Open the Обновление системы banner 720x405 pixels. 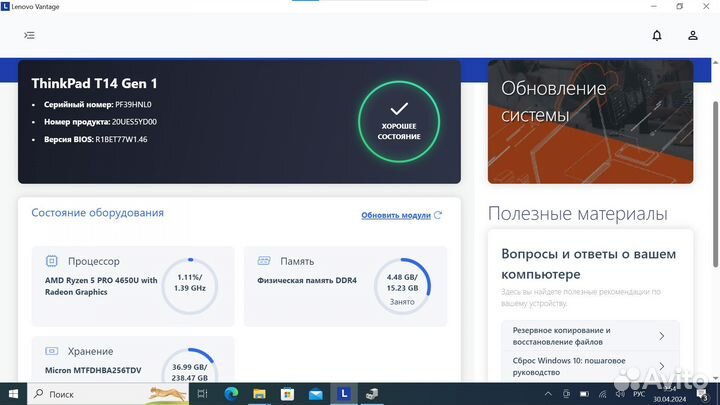[x=591, y=122]
